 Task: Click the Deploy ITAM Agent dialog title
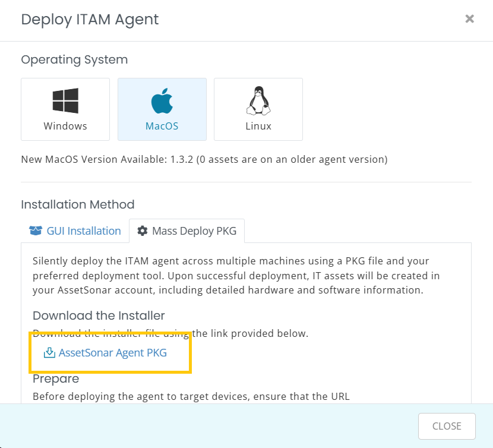click(90, 20)
